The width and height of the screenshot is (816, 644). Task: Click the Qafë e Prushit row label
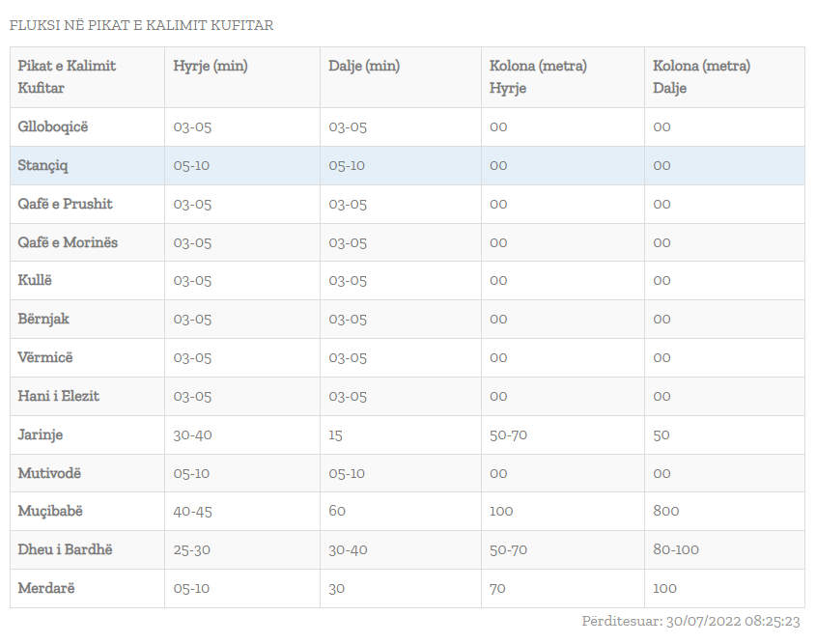coord(65,204)
